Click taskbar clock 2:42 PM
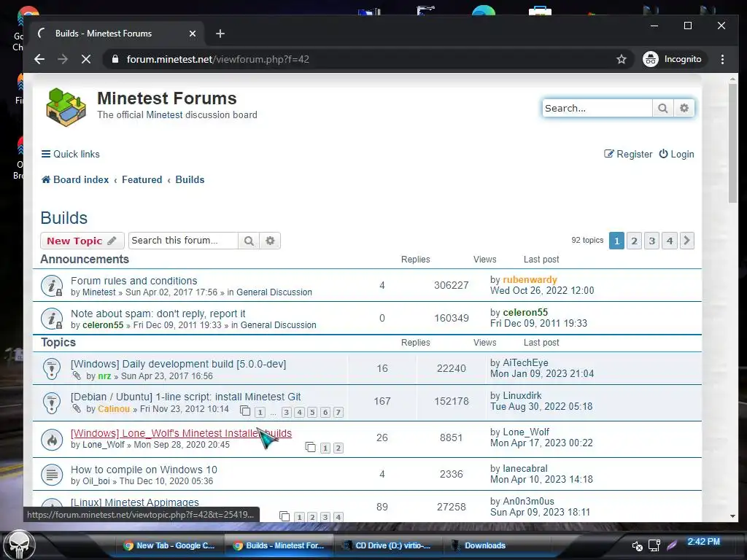This screenshot has height=560, width=747. [703, 542]
